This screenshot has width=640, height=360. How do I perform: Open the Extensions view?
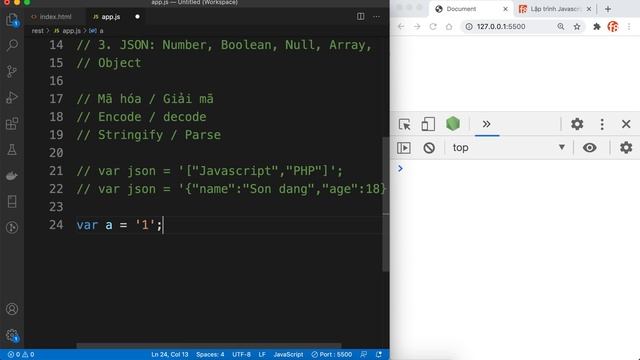(x=12, y=123)
